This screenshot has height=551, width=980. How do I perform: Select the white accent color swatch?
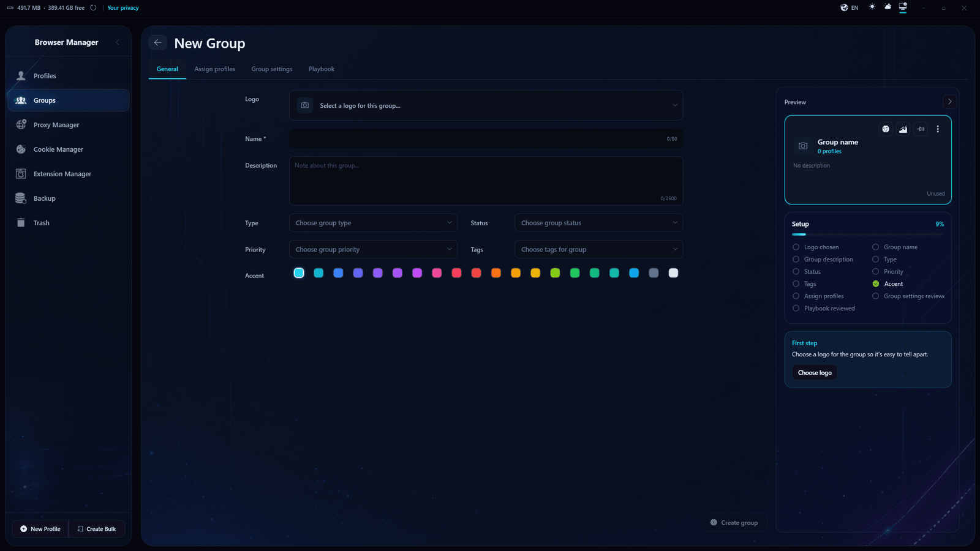click(673, 273)
